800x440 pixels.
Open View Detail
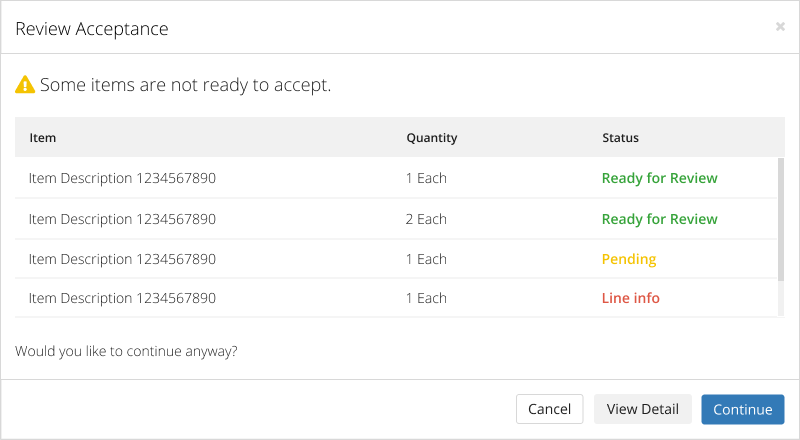[x=642, y=409]
